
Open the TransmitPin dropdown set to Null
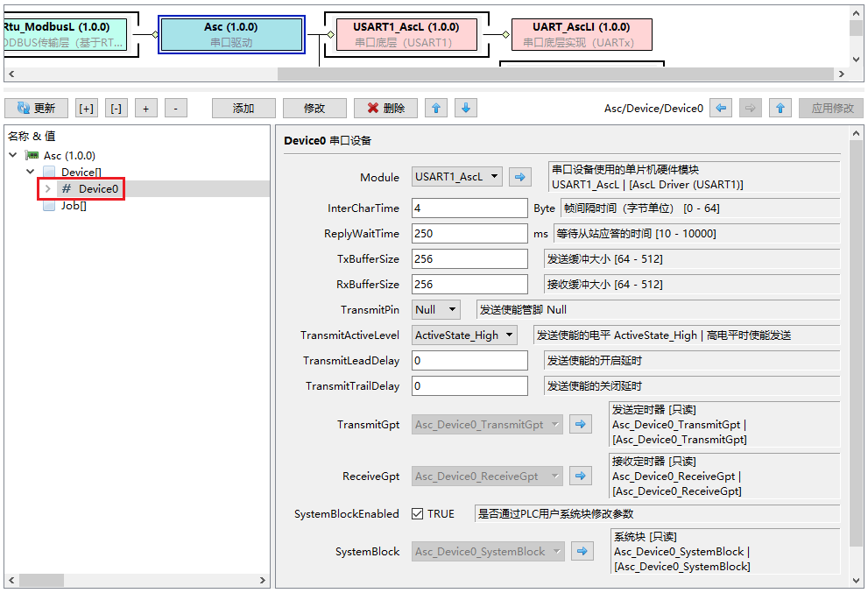click(x=436, y=309)
